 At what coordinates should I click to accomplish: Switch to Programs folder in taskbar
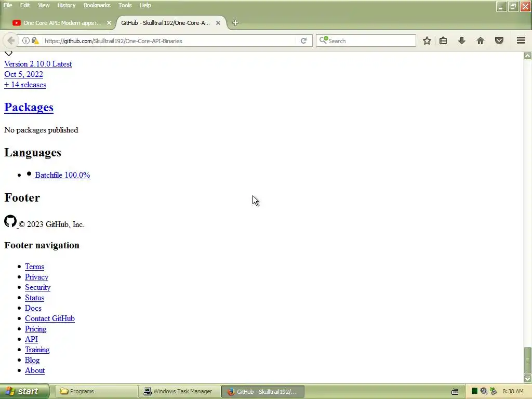click(96, 392)
